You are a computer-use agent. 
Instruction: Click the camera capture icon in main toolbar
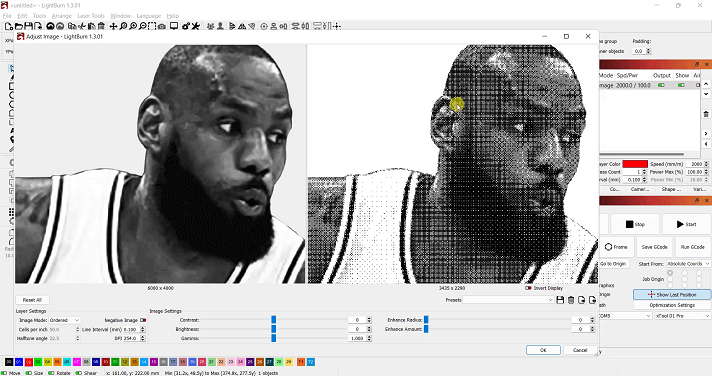(162, 26)
